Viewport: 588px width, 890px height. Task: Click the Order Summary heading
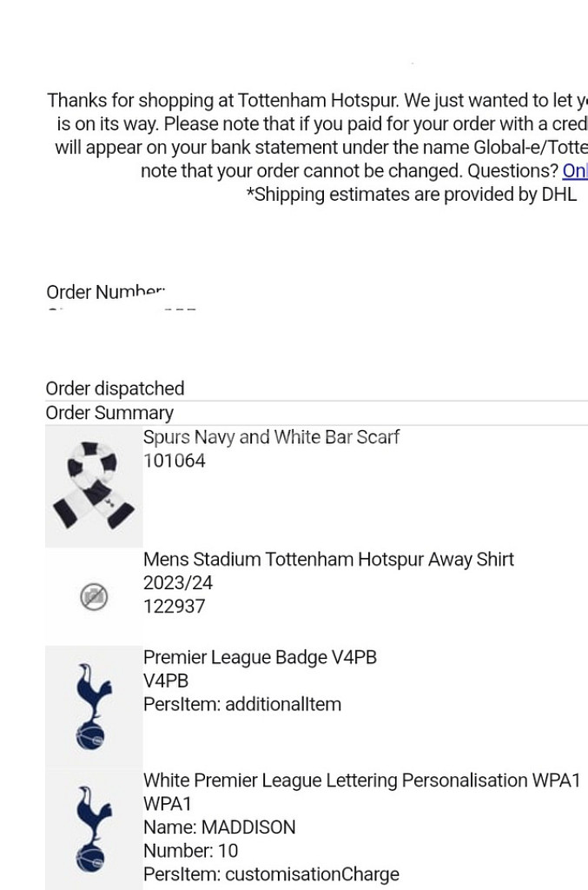109,413
